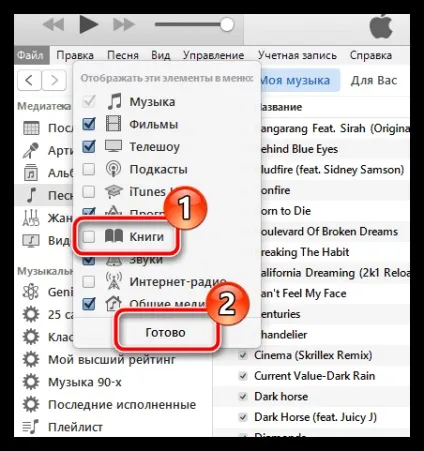Click the volume slider knob
This screenshot has height=451, width=424.
(x=227, y=24)
